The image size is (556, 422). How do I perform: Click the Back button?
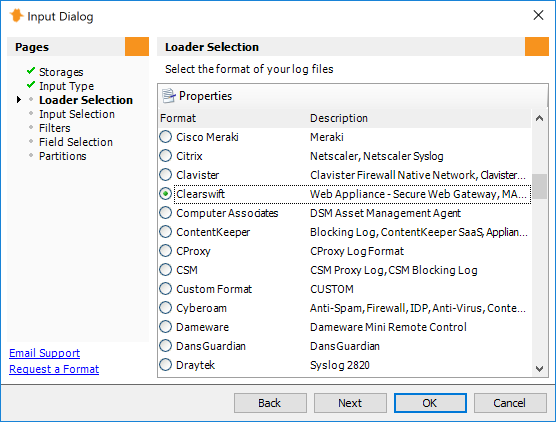pos(270,403)
